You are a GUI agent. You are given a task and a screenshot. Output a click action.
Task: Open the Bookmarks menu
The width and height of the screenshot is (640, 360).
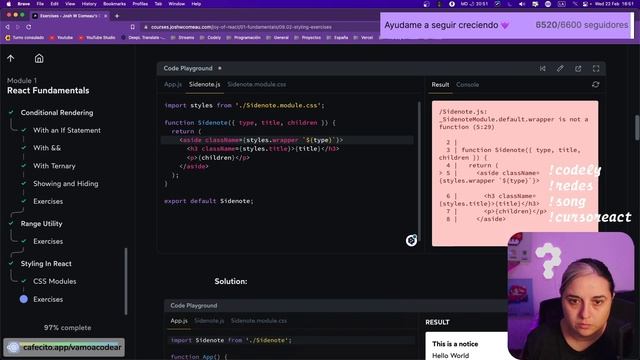click(114, 4)
